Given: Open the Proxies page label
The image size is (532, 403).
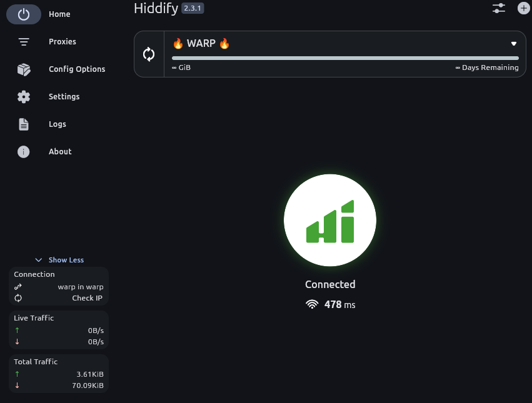Looking at the screenshot, I should [63, 42].
